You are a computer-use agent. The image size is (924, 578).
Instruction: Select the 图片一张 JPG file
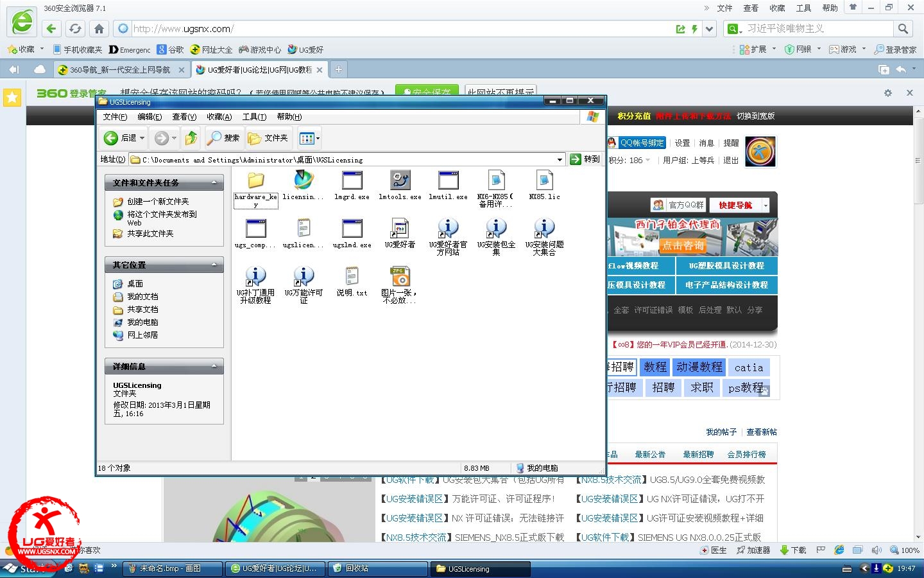[399, 285]
